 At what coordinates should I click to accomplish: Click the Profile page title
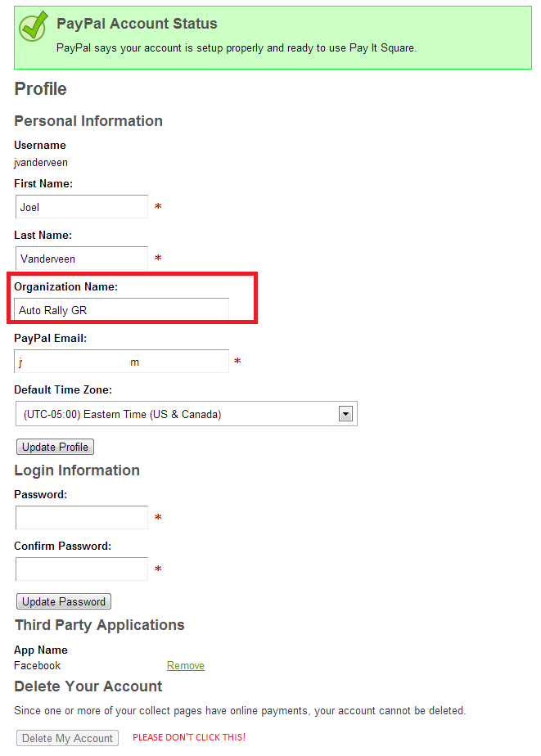pyautogui.click(x=40, y=88)
